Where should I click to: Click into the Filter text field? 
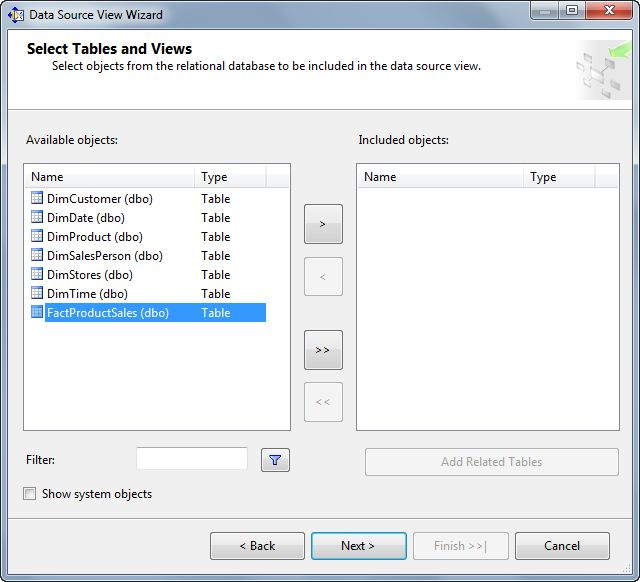click(x=192, y=459)
